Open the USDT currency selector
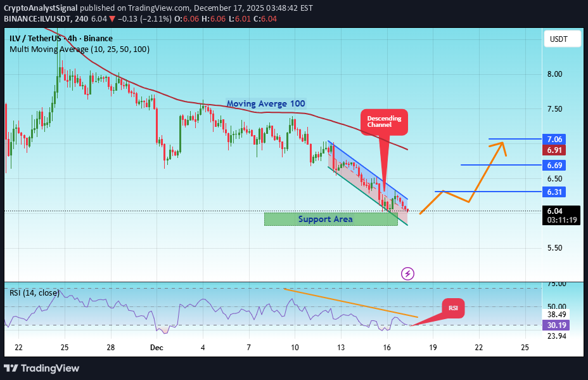The width and height of the screenshot is (588, 380). pos(561,39)
